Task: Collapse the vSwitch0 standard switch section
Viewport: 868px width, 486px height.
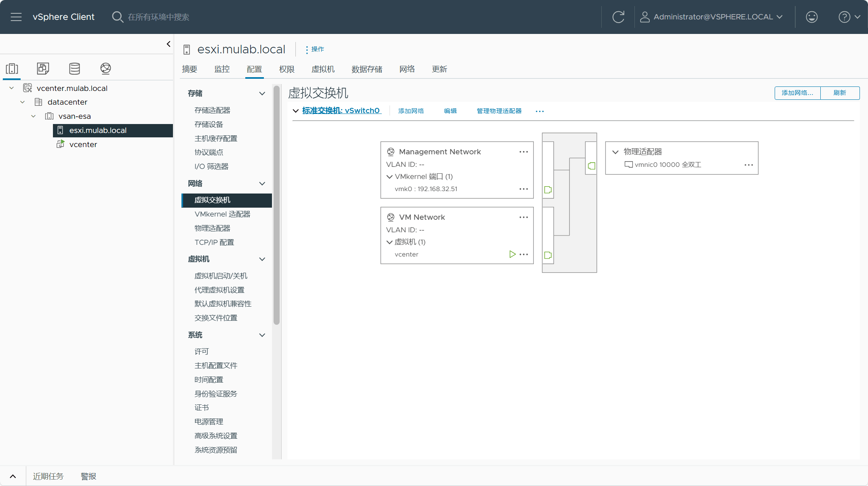Action: 296,111
